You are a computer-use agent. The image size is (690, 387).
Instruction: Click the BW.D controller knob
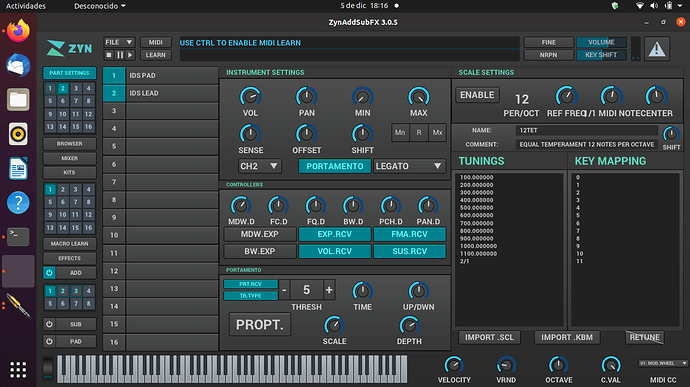[353, 206]
